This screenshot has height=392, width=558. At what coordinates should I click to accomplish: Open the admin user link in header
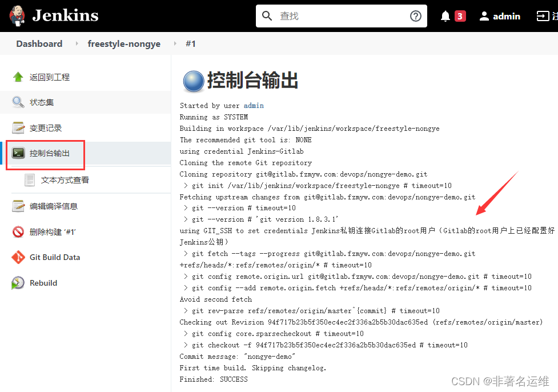coord(507,16)
